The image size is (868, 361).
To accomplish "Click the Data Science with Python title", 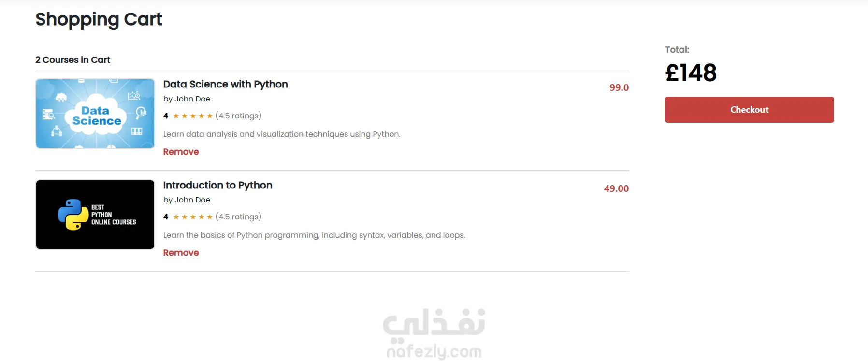I will pyautogui.click(x=225, y=84).
